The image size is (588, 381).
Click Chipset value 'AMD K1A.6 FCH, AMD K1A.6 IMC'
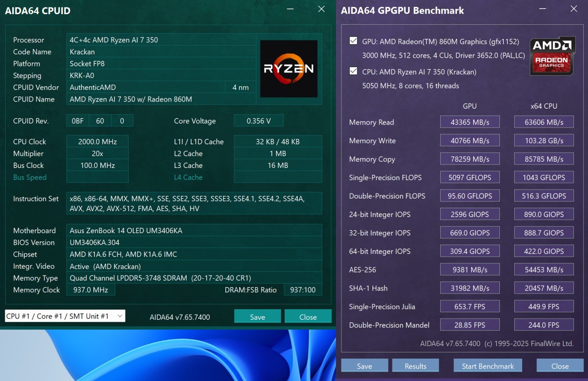(x=194, y=254)
